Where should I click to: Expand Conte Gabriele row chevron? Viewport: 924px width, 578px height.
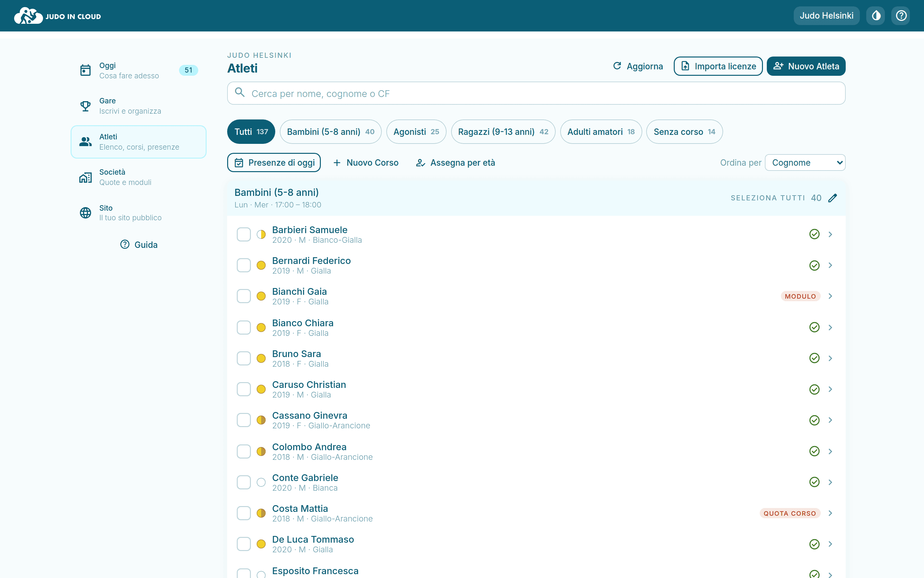[x=830, y=482]
